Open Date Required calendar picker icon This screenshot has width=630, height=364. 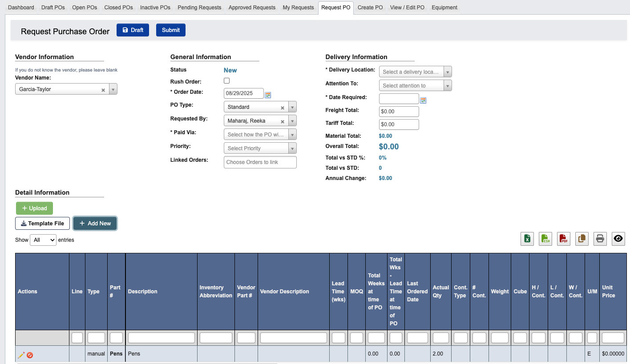pos(423,100)
